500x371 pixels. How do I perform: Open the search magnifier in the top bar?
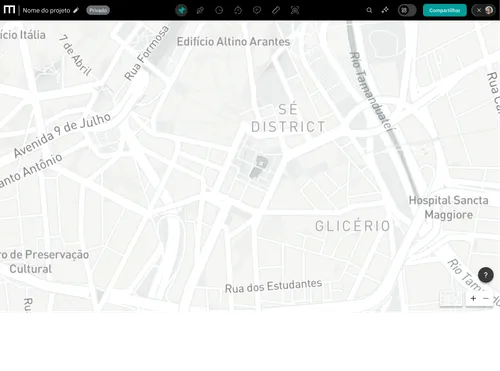pyautogui.click(x=369, y=10)
